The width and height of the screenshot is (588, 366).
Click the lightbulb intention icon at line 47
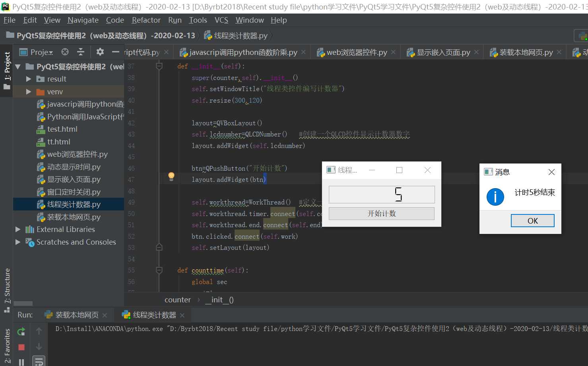click(x=171, y=176)
